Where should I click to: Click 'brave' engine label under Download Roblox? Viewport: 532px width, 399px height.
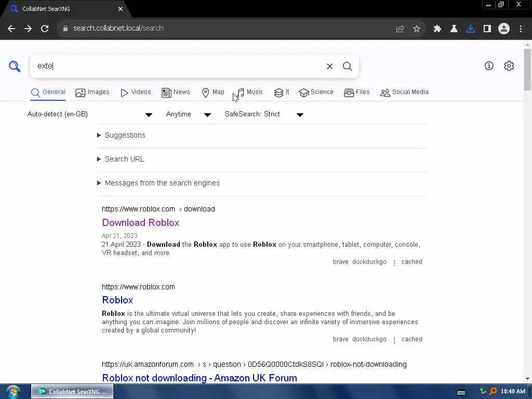click(x=341, y=262)
